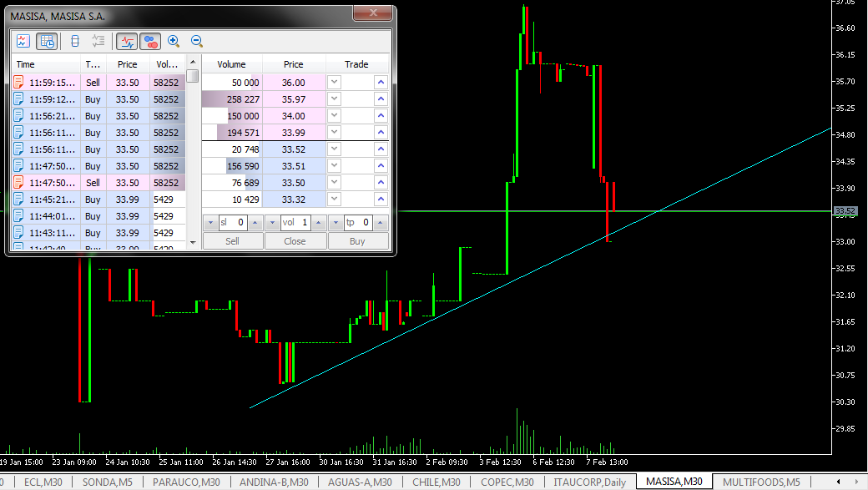Place sell order at 36.00 via down arrow
Image resolution: width=868 pixels, height=490 pixels.
[x=334, y=83]
